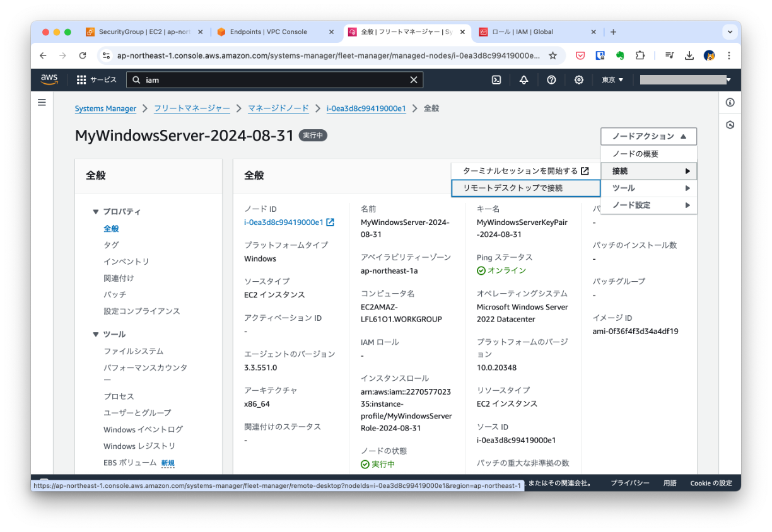
Task: Expand the ノード設定 submenu
Action: (648, 205)
